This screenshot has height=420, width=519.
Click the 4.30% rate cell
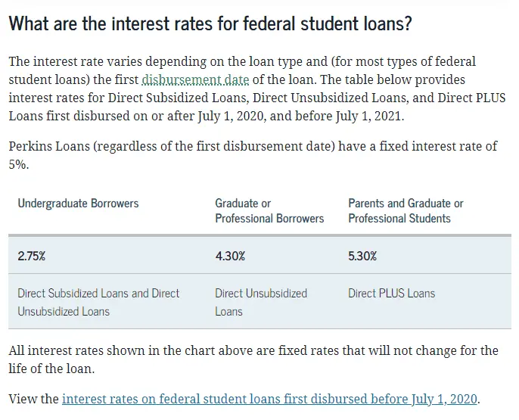pyautogui.click(x=230, y=256)
